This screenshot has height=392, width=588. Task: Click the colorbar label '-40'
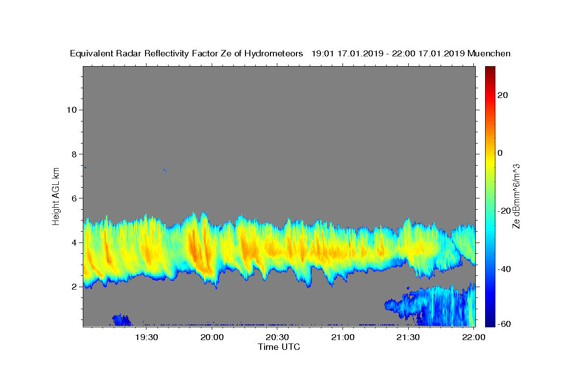pyautogui.click(x=503, y=269)
